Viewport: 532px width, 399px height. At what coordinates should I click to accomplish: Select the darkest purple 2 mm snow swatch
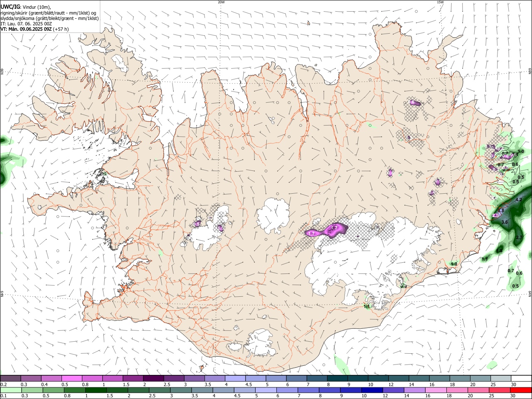pyautogui.click(x=153, y=378)
